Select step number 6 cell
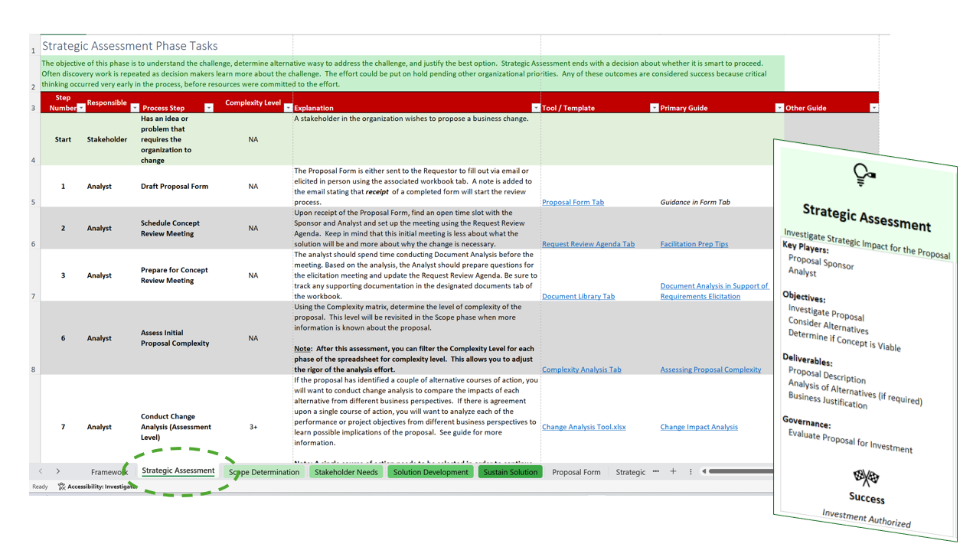This screenshot has width=973, height=560. tap(63, 338)
